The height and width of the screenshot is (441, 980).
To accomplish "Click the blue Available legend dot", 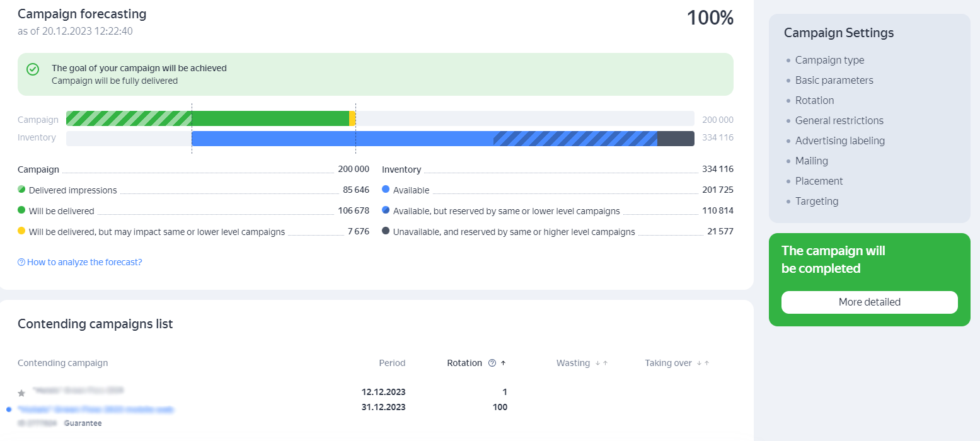I will (386, 190).
